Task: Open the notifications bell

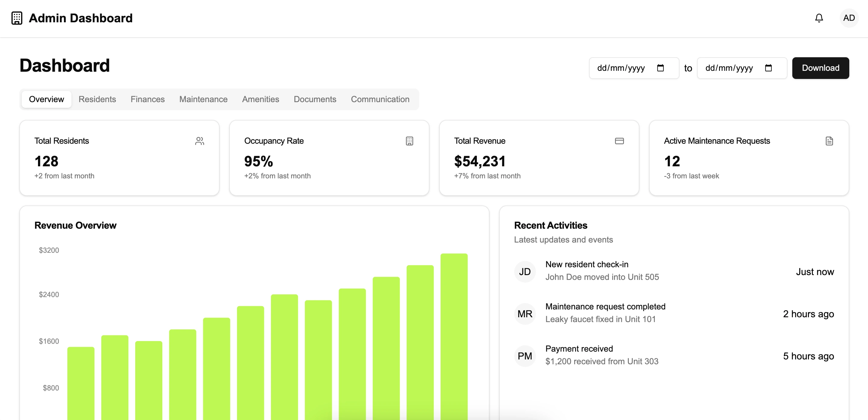Action: point(819,18)
